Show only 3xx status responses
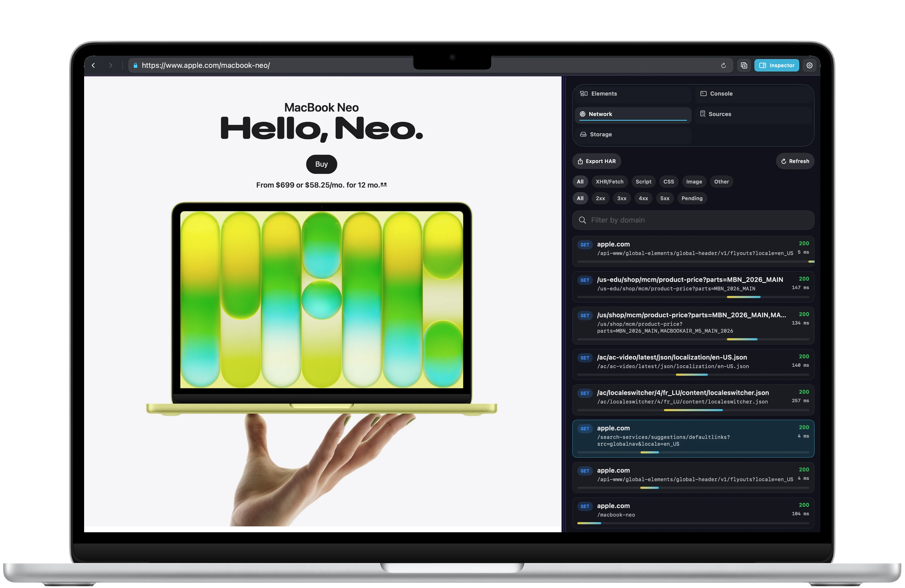Screen dimensions: 905x588 point(622,198)
